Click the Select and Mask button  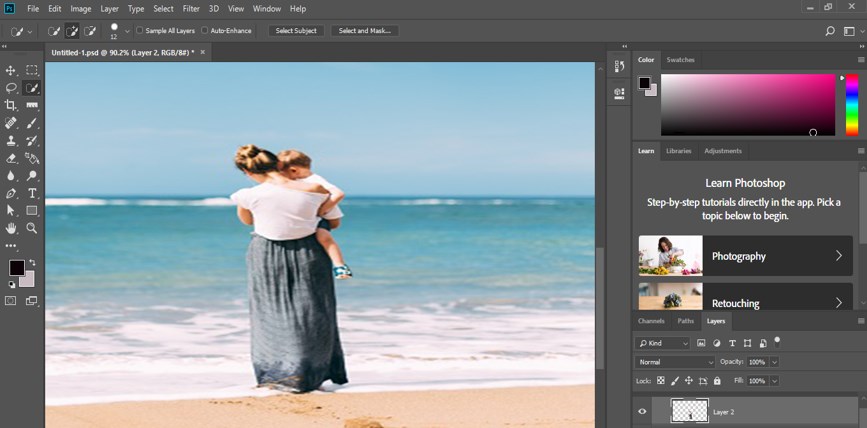(x=363, y=31)
